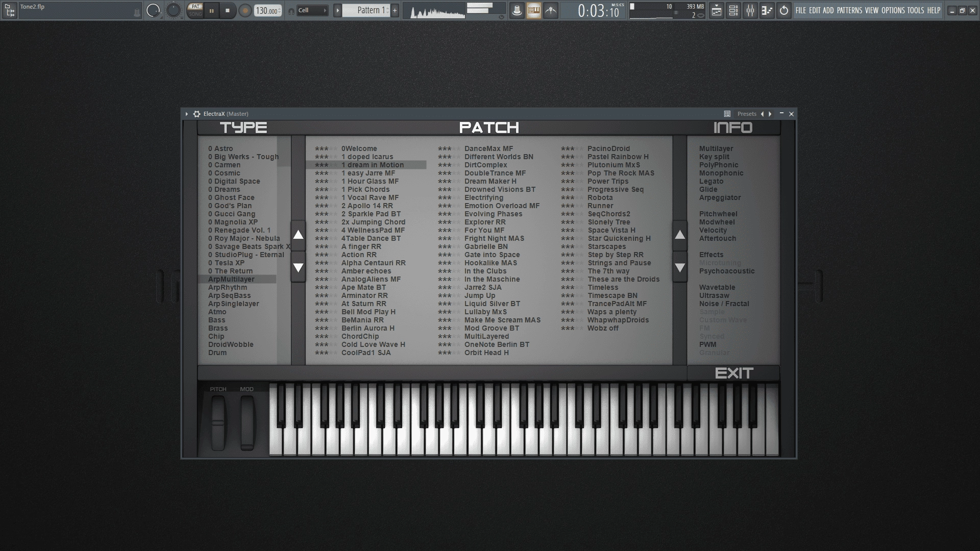The height and width of the screenshot is (551, 980).
Task: Click the Effects info filter
Action: [711, 255]
